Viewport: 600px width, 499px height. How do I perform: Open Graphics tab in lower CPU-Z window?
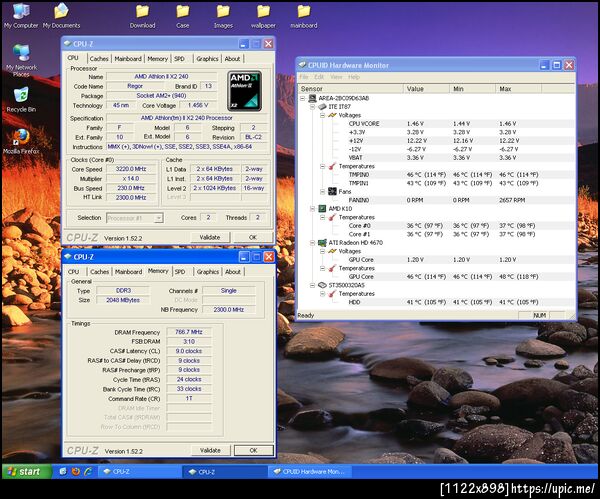pyautogui.click(x=208, y=272)
